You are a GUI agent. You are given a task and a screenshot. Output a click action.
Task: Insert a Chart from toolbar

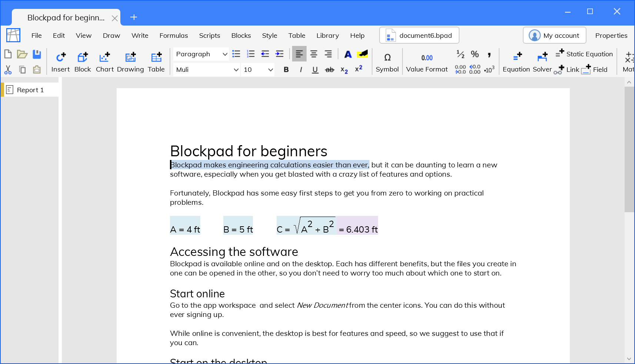pyautogui.click(x=105, y=62)
